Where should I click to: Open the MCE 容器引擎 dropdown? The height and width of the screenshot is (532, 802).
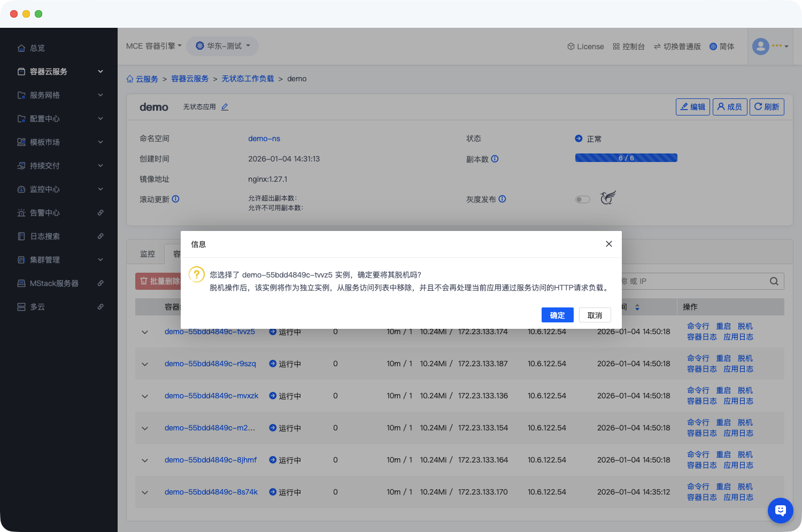coord(153,46)
